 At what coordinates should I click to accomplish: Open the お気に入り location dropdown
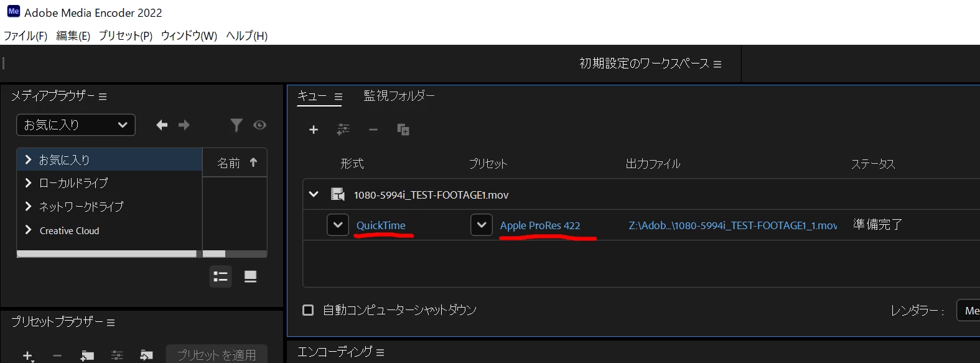tap(76, 125)
